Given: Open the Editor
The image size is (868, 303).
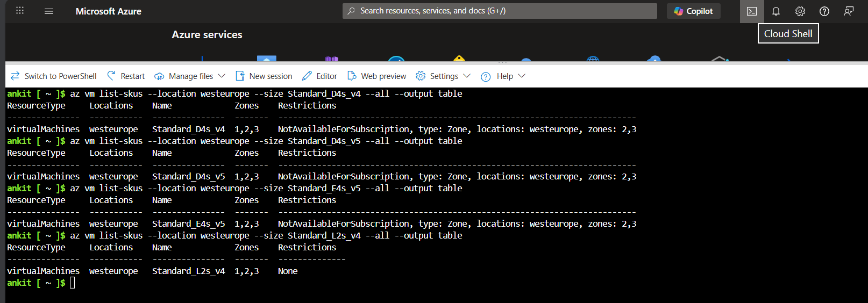Looking at the screenshot, I should coord(319,76).
